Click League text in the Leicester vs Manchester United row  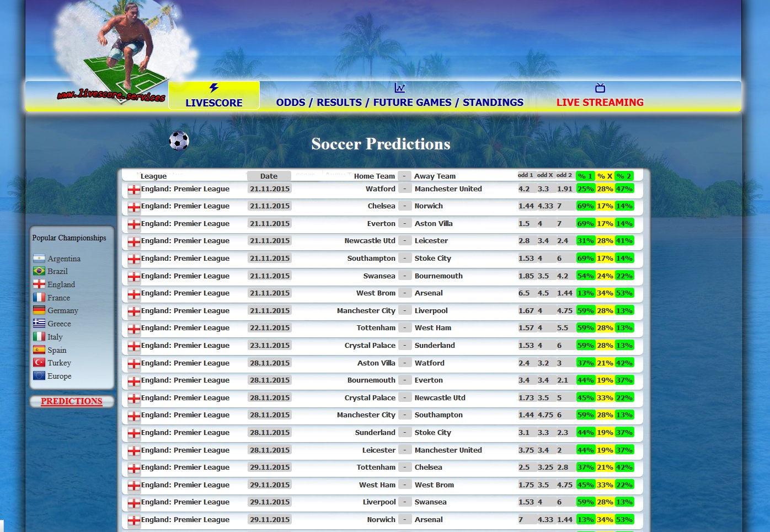pos(185,450)
